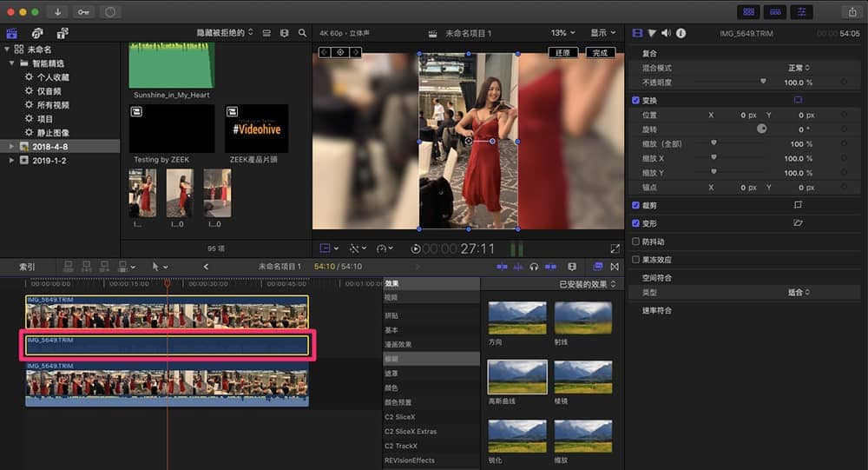Uncheck the 变换 transform checkbox
Screen dimensions: 868x470
[x=635, y=100]
